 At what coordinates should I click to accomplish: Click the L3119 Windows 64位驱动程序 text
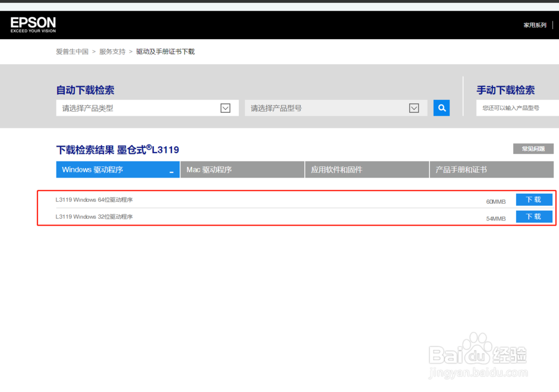point(94,200)
